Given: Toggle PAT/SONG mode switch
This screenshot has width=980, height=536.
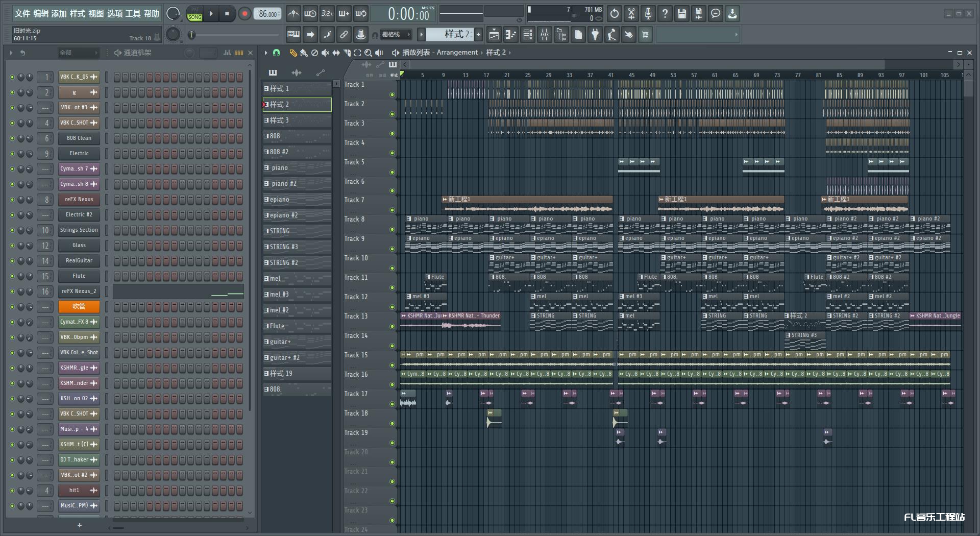Looking at the screenshot, I should (x=194, y=14).
